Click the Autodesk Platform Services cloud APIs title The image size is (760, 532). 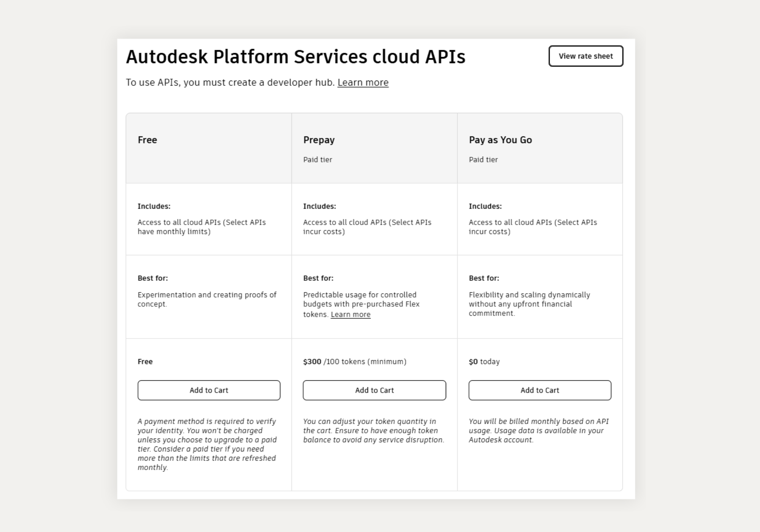pyautogui.click(x=295, y=56)
